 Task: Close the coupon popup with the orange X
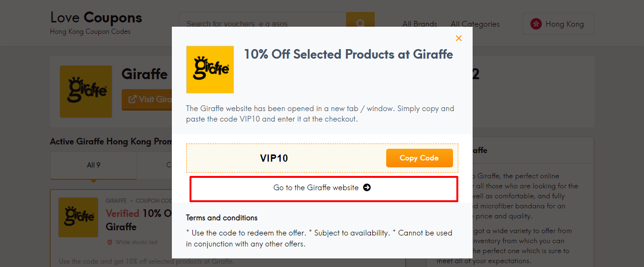point(459,38)
